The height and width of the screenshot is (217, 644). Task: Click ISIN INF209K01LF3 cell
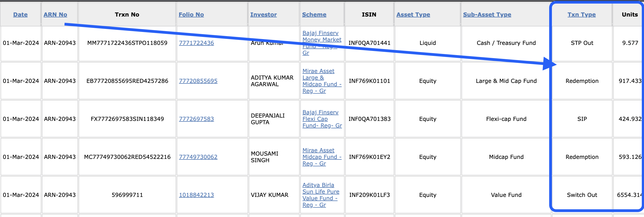369,195
